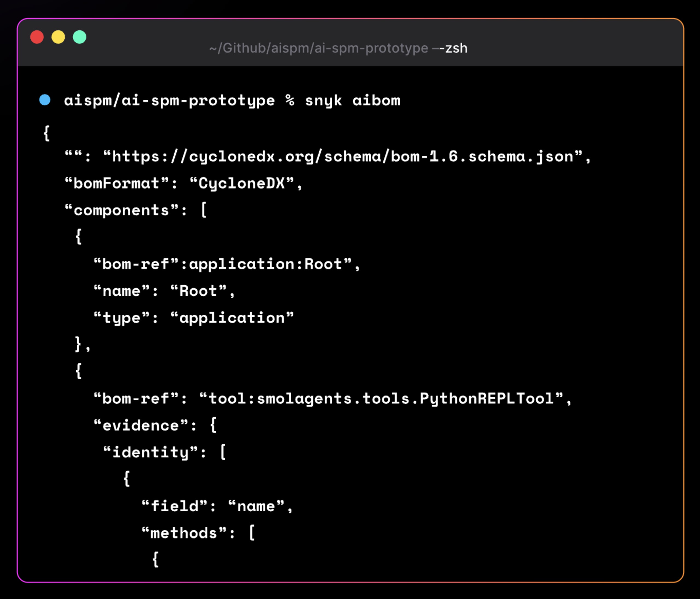Click the snyk aibom command text
This screenshot has width=700, height=599.
352,100
